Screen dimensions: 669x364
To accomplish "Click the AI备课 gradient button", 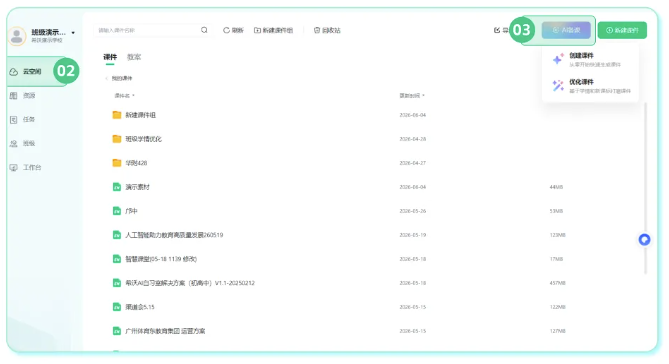I will tap(566, 30).
